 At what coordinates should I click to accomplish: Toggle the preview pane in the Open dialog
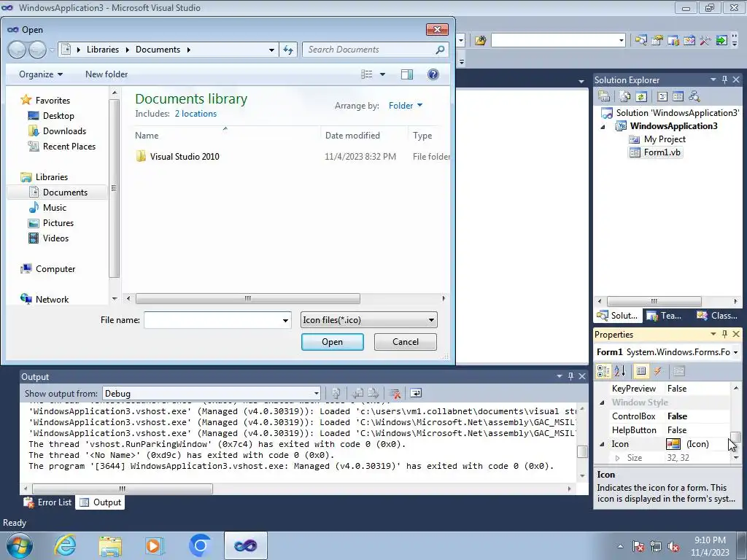pyautogui.click(x=407, y=74)
